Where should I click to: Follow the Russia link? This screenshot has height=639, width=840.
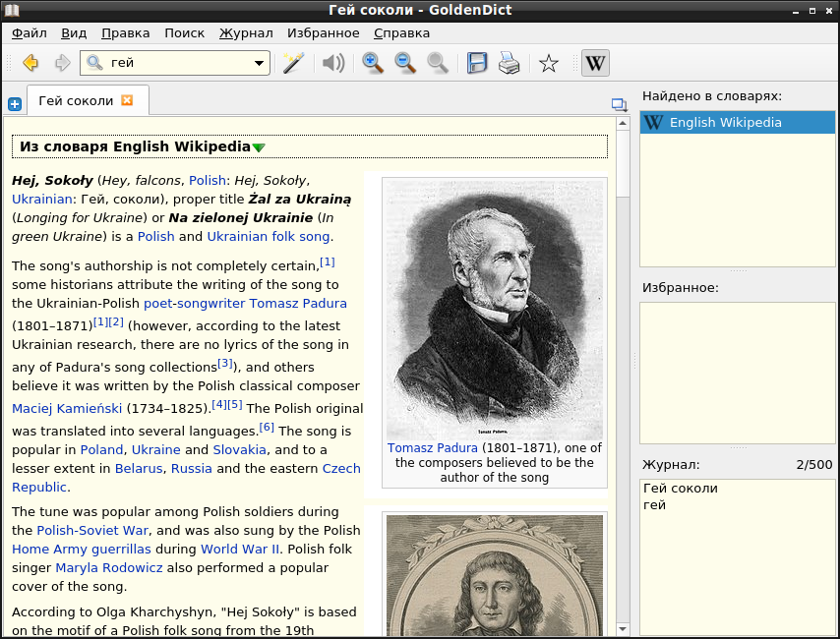click(x=191, y=469)
